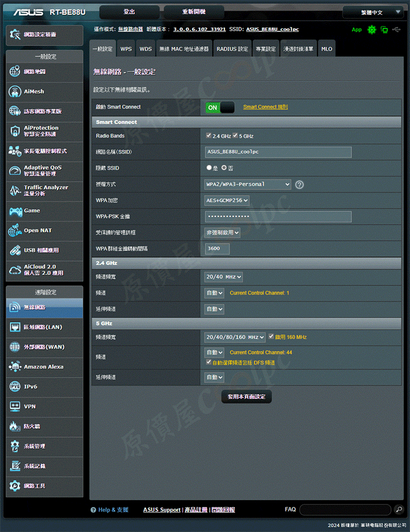This screenshot has width=410, height=532.
Task: Open the WPA2/WPA3-Personal authentication dropdown
Action: tap(248, 184)
